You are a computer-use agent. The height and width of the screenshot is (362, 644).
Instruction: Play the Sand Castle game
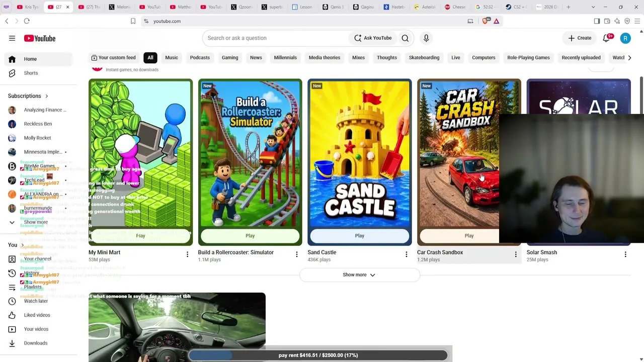tap(360, 236)
